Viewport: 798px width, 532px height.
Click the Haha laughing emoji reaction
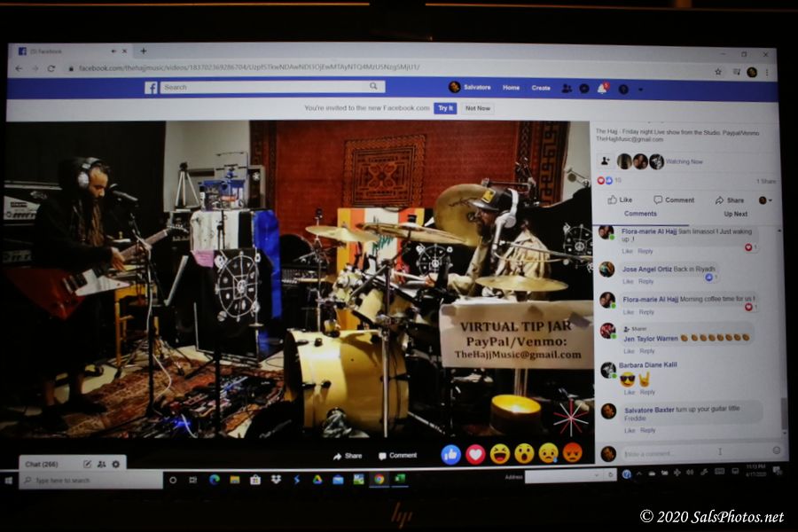click(500, 454)
